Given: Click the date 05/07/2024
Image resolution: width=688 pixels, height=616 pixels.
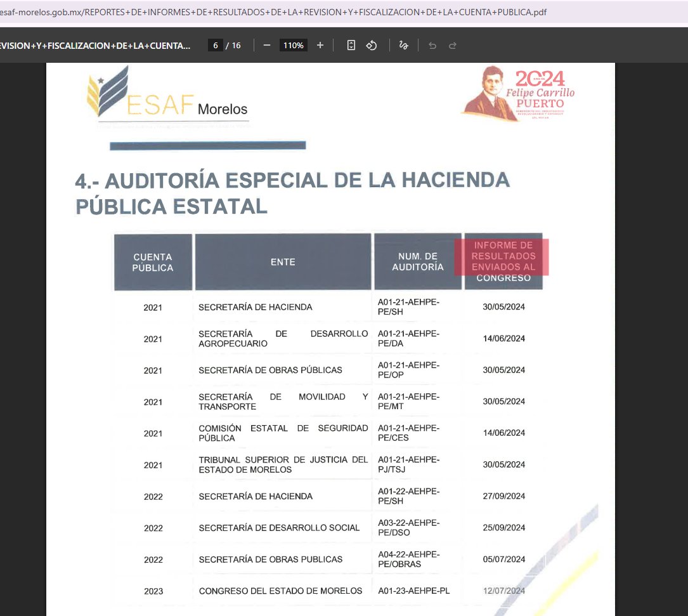Looking at the screenshot, I should click(503, 560).
